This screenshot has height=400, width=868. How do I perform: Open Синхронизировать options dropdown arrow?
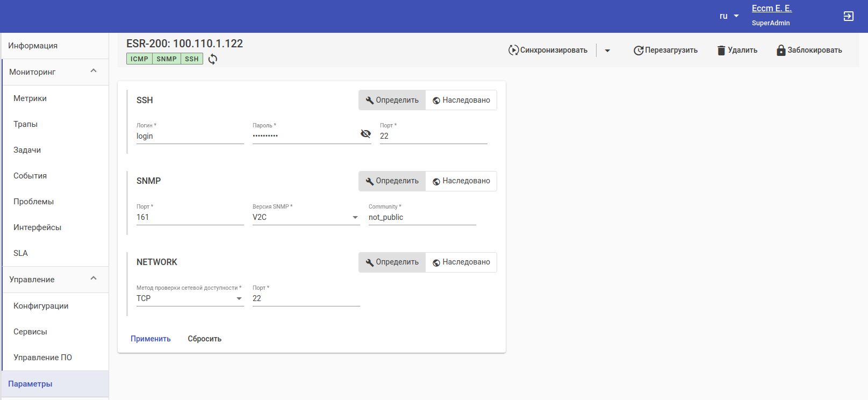(x=607, y=51)
